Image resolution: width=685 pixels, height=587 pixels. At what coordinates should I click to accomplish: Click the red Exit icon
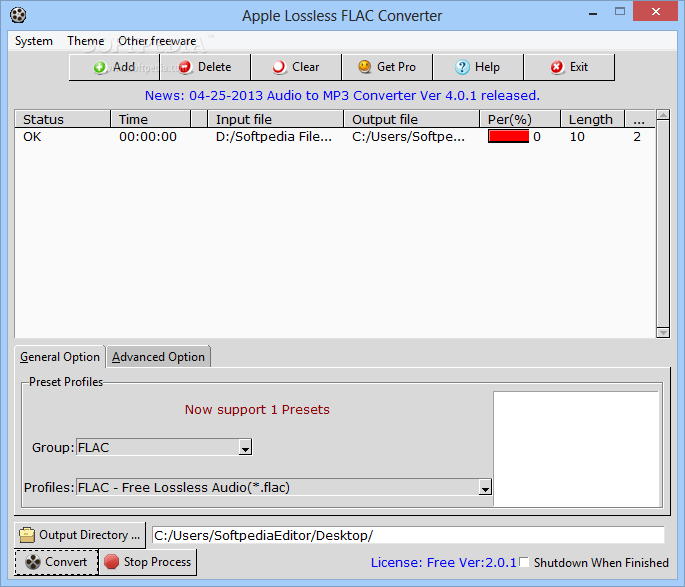[x=557, y=67]
